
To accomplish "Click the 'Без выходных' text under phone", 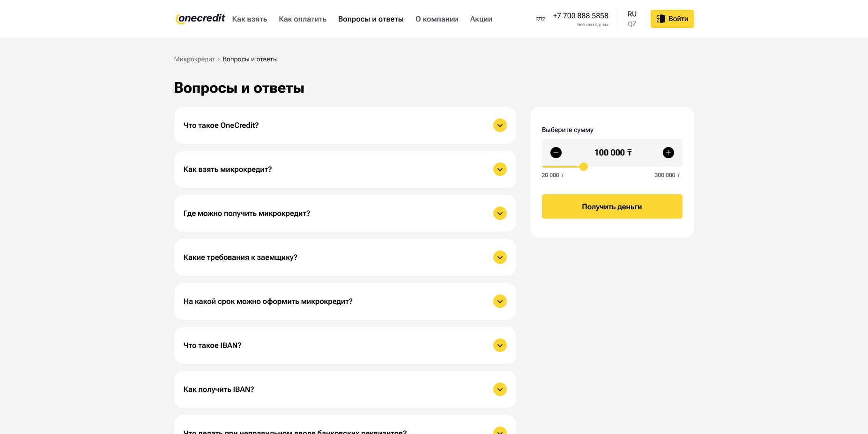I will click(x=593, y=25).
